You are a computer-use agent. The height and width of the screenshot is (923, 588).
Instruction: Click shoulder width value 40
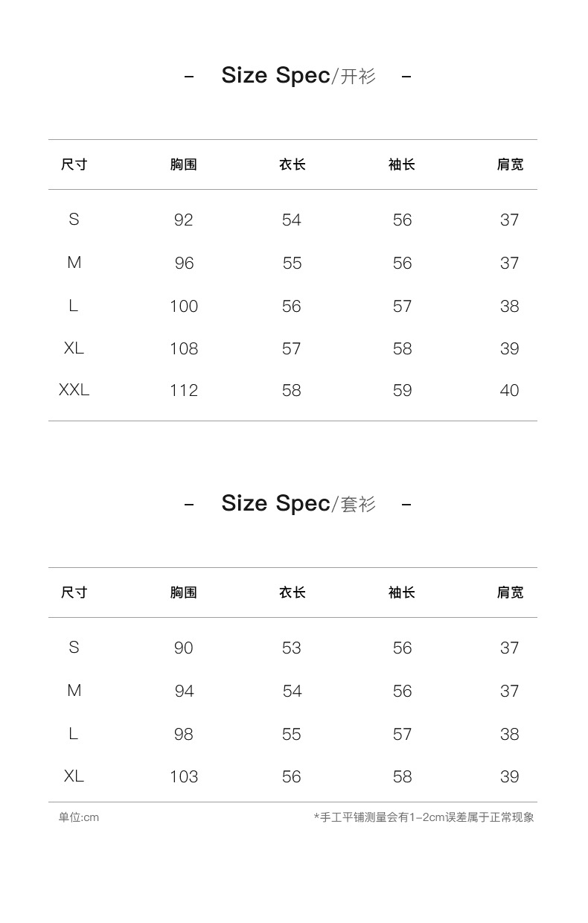509,390
